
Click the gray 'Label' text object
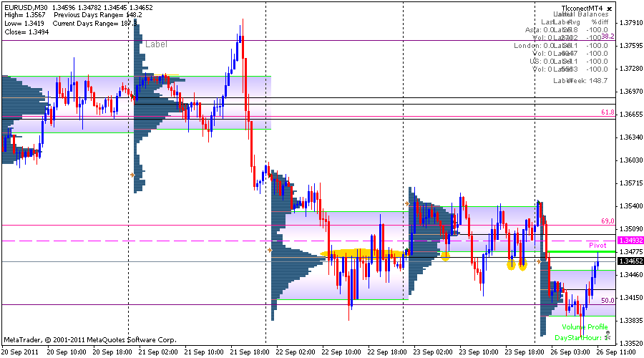(156, 44)
